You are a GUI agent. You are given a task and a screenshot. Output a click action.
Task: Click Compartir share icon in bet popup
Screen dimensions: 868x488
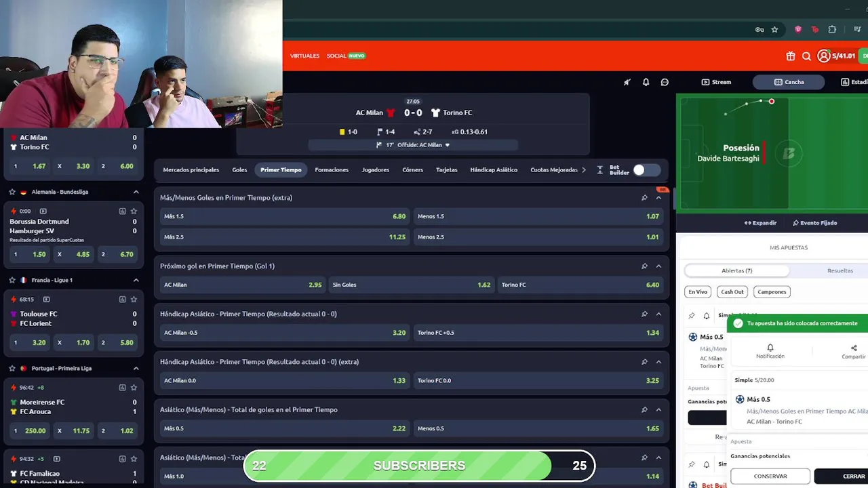click(x=854, y=350)
